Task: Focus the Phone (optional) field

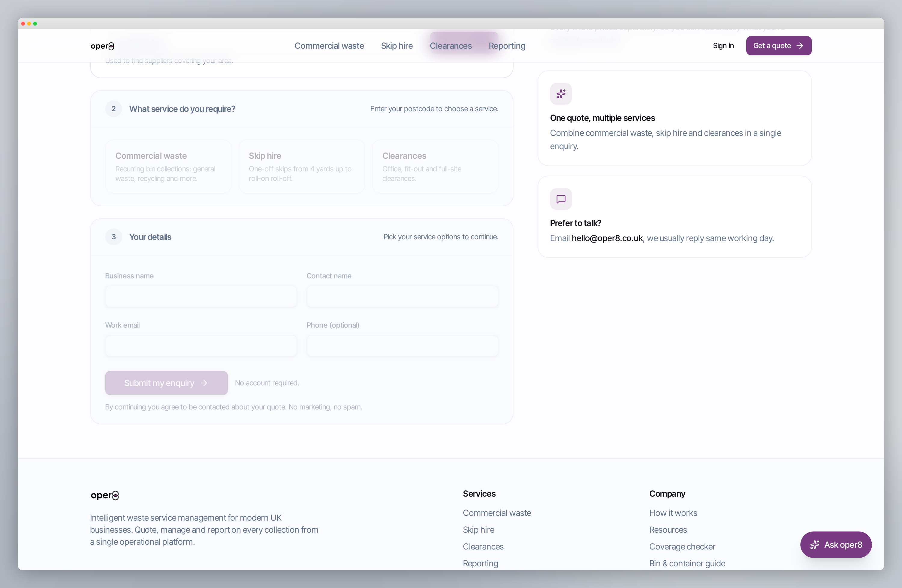Action: coord(402,345)
